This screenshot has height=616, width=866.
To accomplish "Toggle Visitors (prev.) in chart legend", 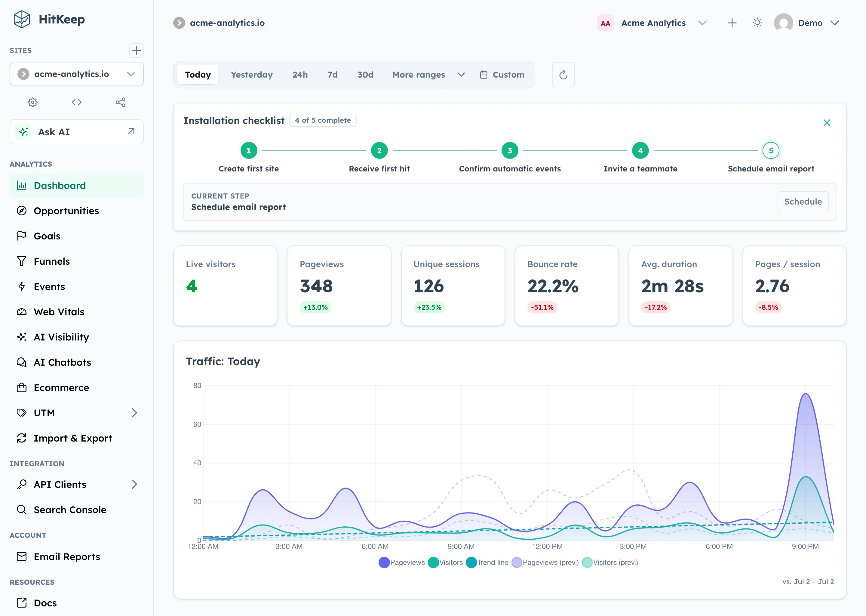I will pyautogui.click(x=610, y=562).
